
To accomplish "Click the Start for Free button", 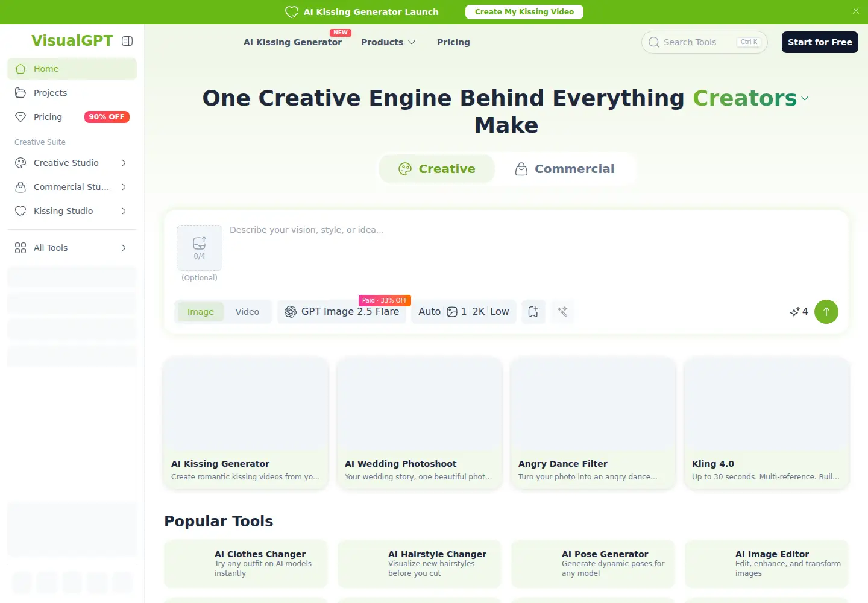I will (820, 42).
